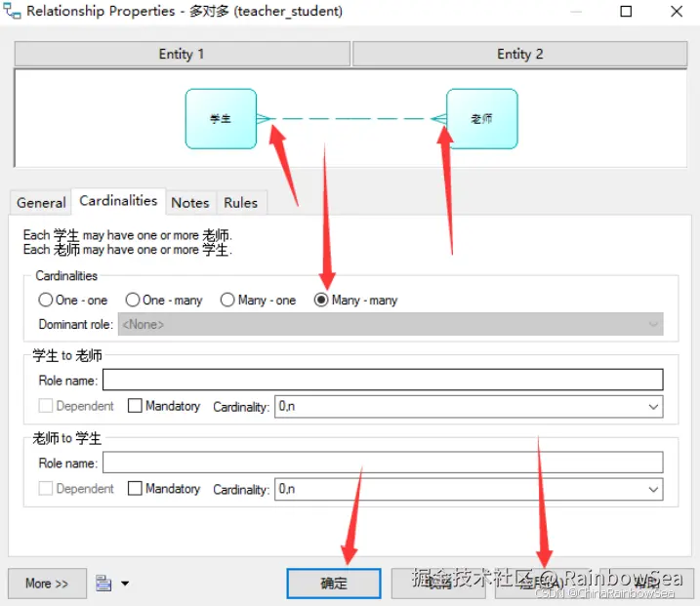
Task: Open the properties menu icon beside More
Action: point(103,584)
